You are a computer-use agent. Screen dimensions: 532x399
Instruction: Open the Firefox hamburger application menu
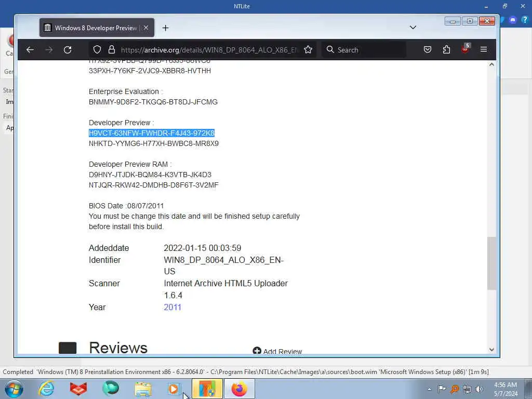click(x=484, y=50)
